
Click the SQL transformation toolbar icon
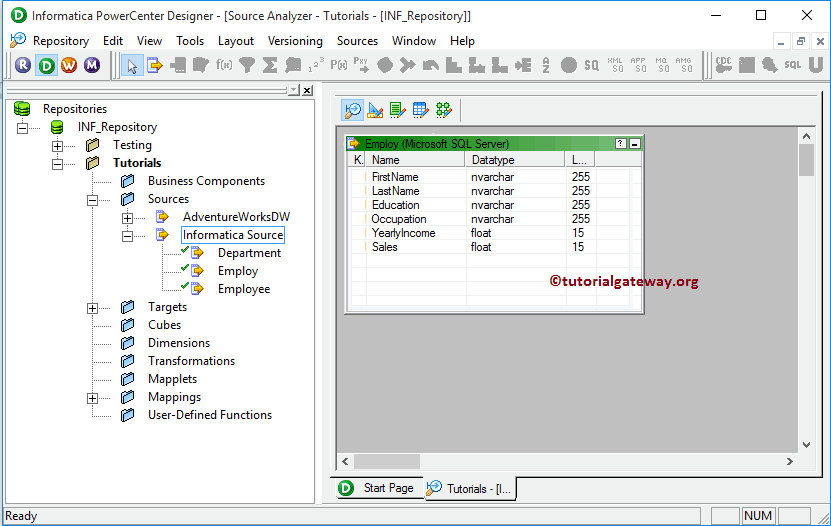(793, 65)
